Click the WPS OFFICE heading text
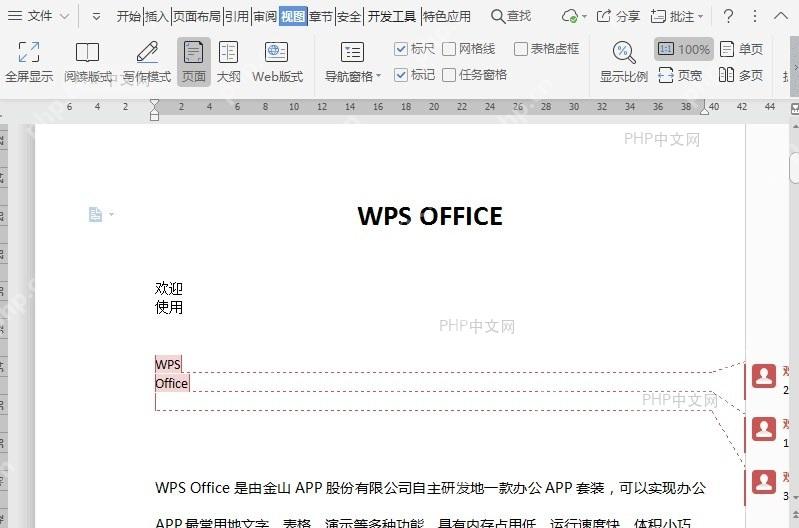 tap(430, 216)
